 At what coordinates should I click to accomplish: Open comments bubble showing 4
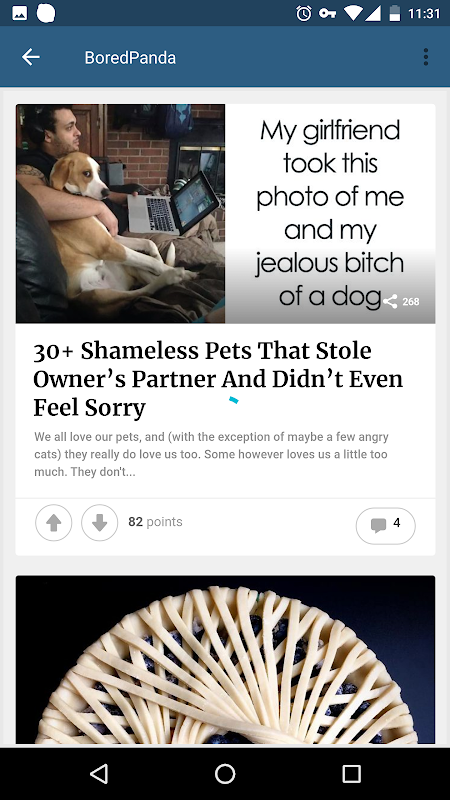coord(385,525)
